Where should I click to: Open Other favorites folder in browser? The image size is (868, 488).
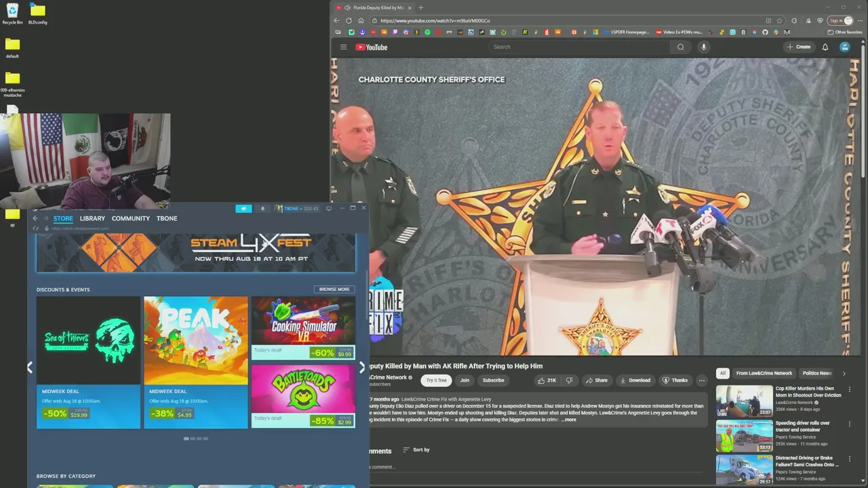click(x=845, y=32)
